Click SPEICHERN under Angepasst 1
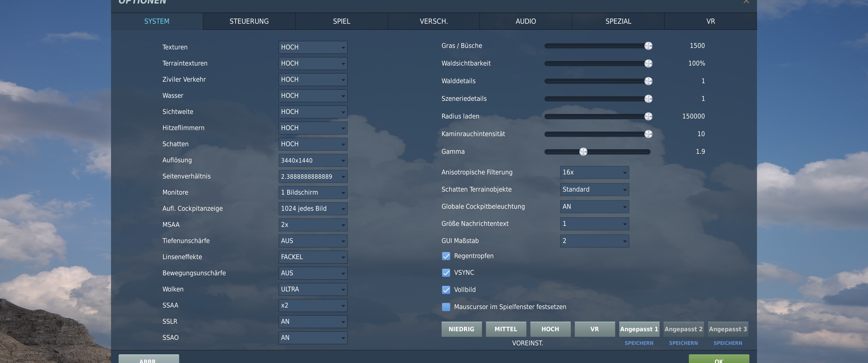Image resolution: width=868 pixels, height=363 pixels. (639, 343)
